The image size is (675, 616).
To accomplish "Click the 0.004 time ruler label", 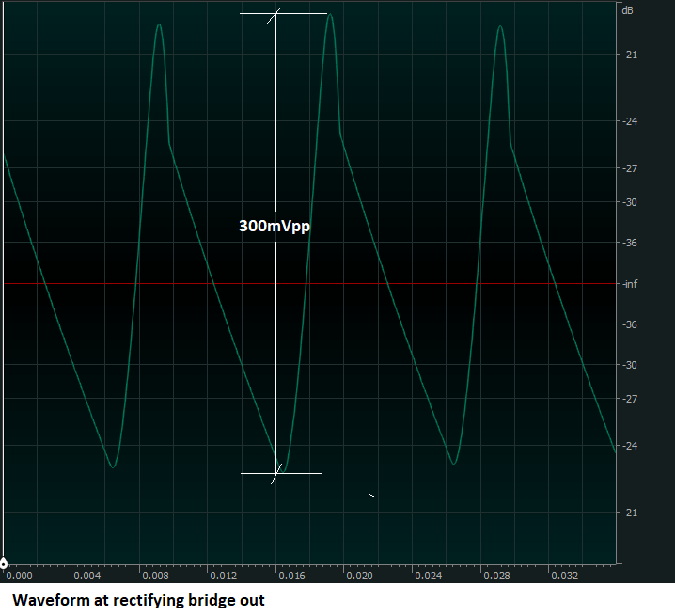I will [x=86, y=576].
